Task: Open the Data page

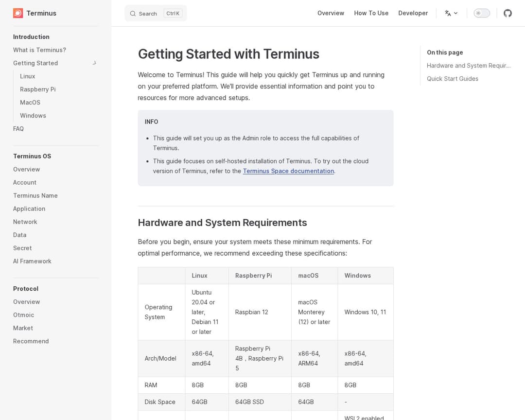Action: pos(20,235)
